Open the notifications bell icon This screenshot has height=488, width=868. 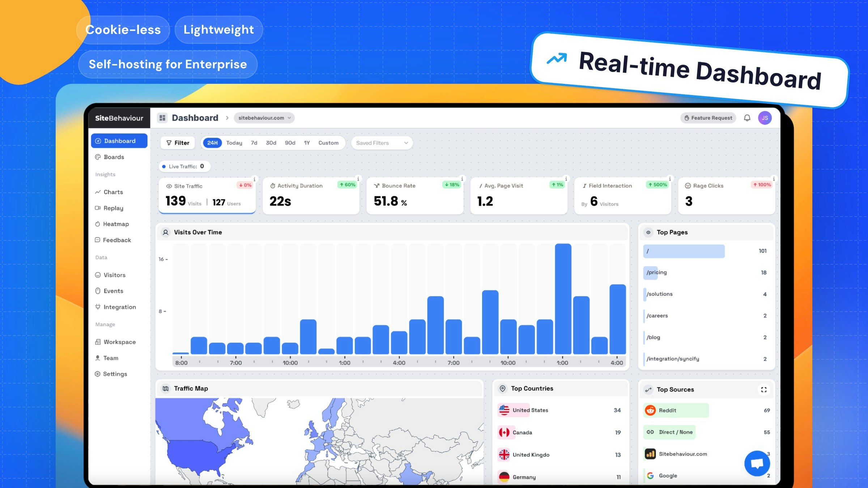pyautogui.click(x=747, y=118)
